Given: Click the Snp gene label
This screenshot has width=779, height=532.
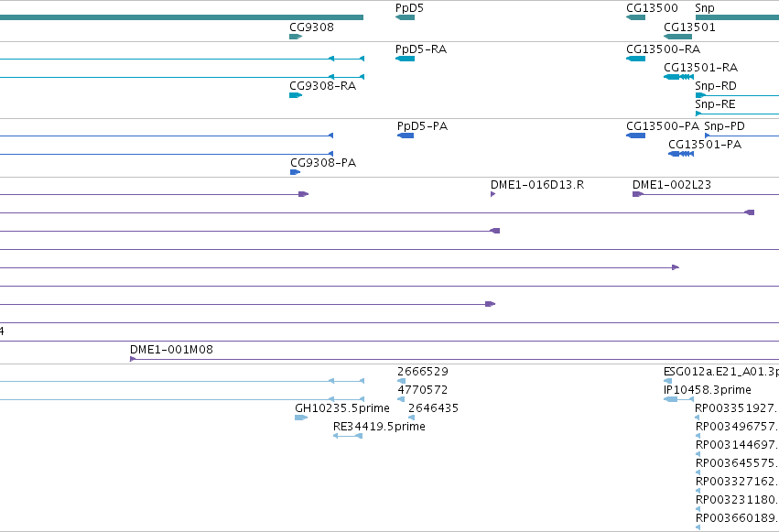Looking at the screenshot, I should (x=705, y=8).
